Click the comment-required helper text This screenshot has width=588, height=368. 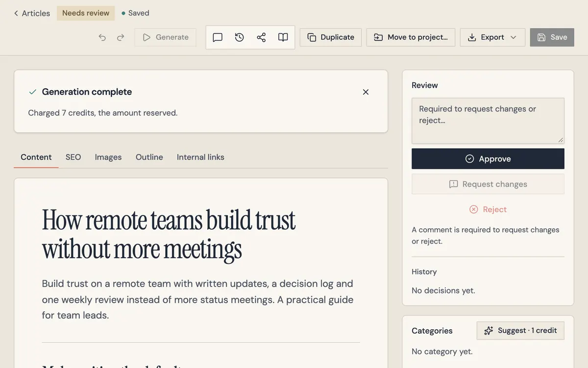click(486, 236)
